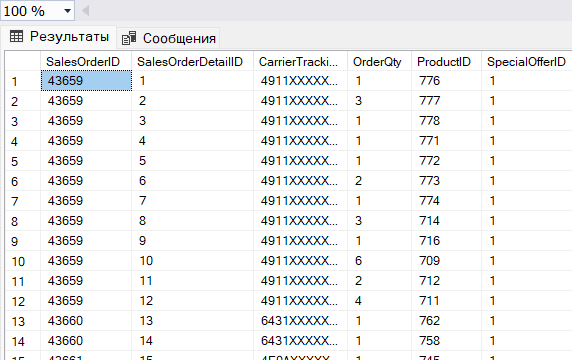Click SalesOrderDetailID cell with value 5

[193, 161]
